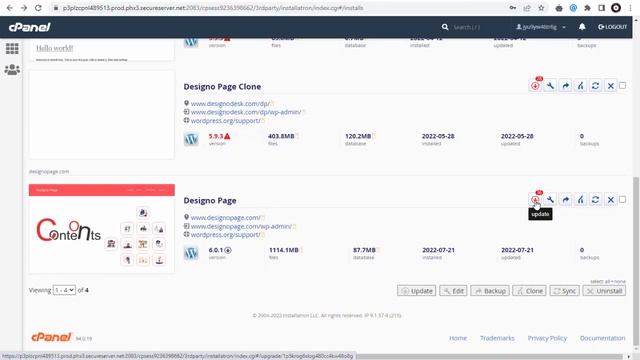
Task: Click the LOGOUT link in the header
Action: (x=612, y=27)
